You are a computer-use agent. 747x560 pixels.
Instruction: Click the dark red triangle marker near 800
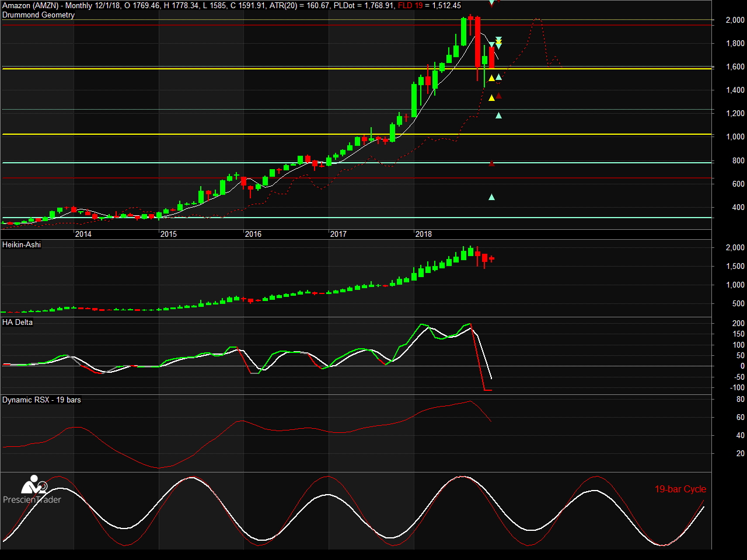tap(491, 163)
